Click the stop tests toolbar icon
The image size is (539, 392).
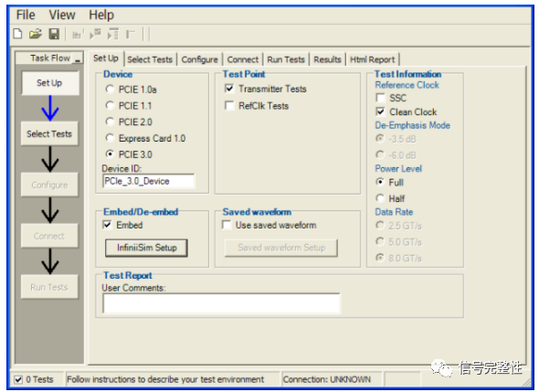coord(131,34)
